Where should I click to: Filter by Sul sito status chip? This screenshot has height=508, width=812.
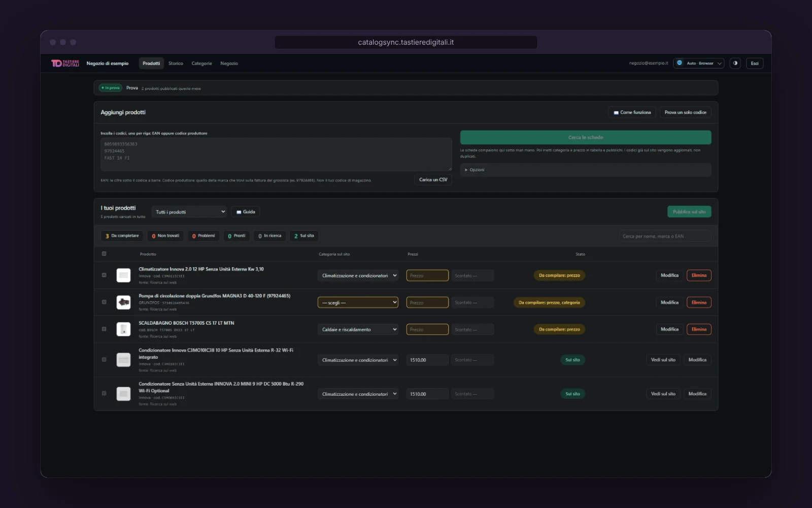click(304, 236)
